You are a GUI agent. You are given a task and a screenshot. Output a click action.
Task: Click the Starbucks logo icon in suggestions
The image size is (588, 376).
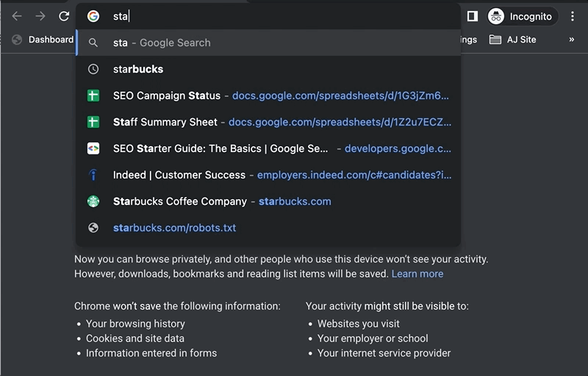pyautogui.click(x=93, y=201)
